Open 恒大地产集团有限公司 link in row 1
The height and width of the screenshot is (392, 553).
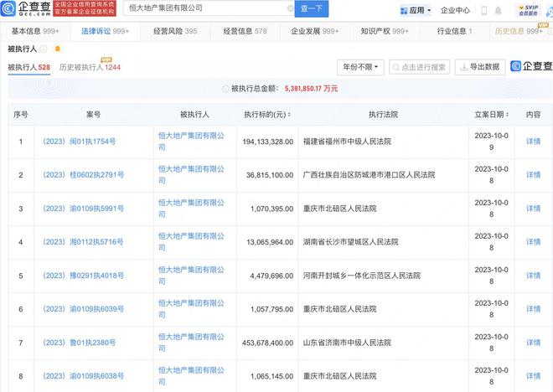click(x=191, y=142)
